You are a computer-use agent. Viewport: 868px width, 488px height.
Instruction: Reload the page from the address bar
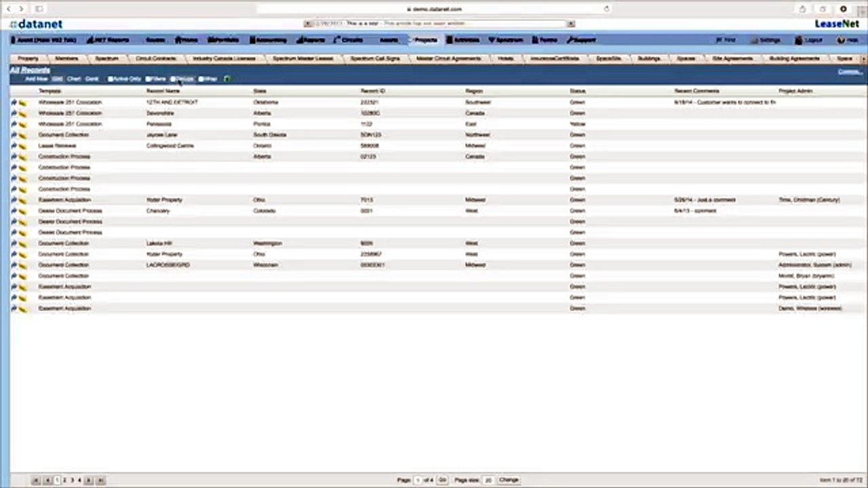(606, 9)
